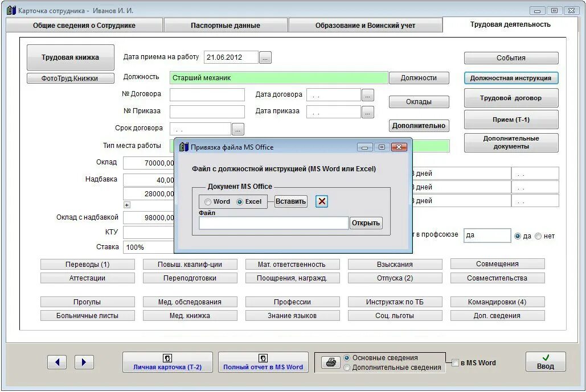Image resolution: width=586 pixels, height=392 pixels.
Task: Click the blue left arrow to previous employee
Action: 56,362
